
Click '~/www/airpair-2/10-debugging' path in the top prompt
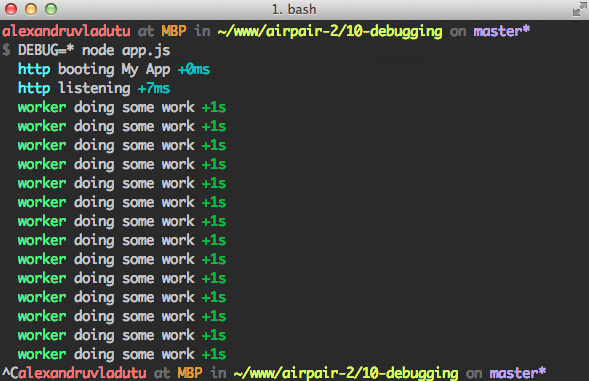(330, 32)
